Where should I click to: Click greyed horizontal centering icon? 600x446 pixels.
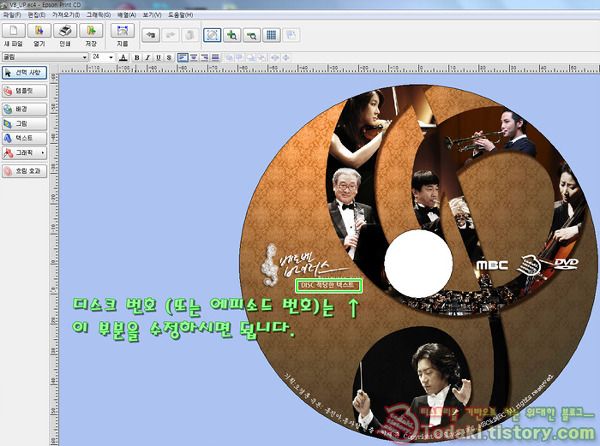tap(275, 58)
